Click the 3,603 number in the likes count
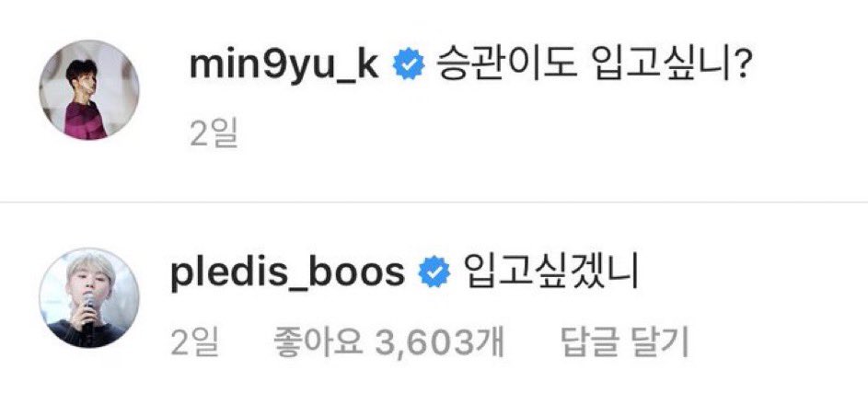Viewport: 868px width, 416px height. 424,343
